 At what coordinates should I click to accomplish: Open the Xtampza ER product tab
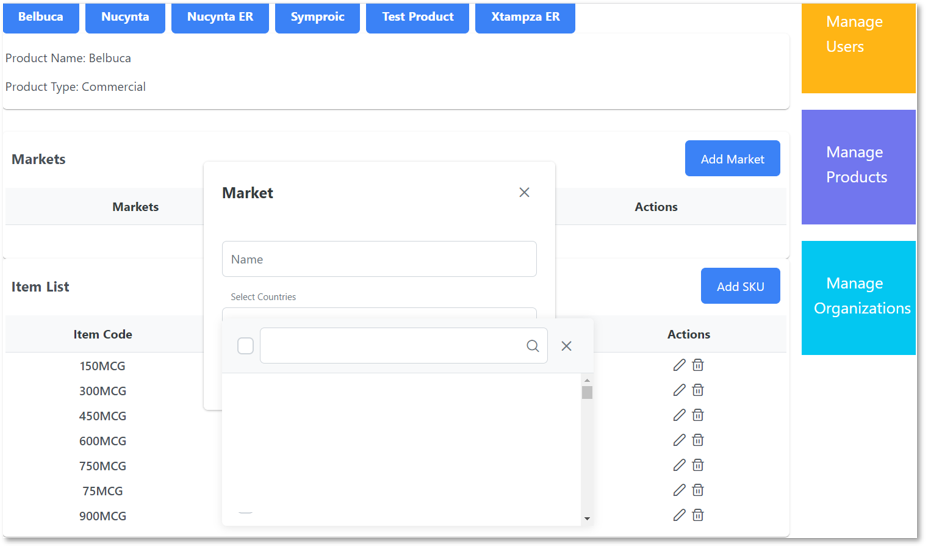(x=525, y=17)
